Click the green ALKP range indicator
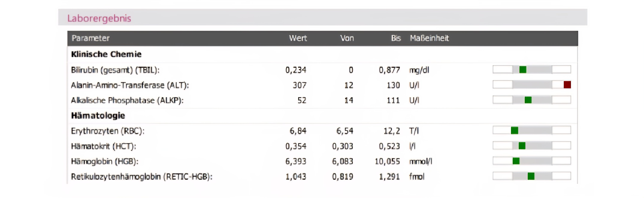 [x=528, y=100]
